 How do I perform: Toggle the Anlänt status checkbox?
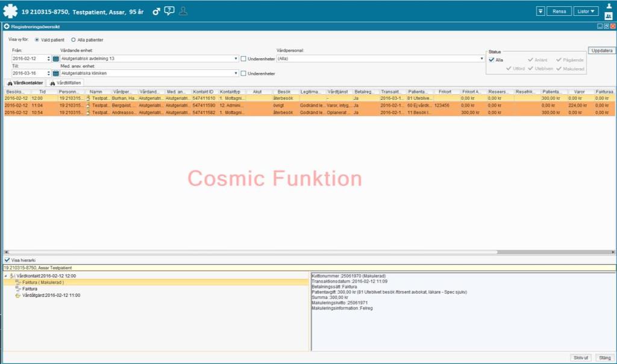pos(530,60)
